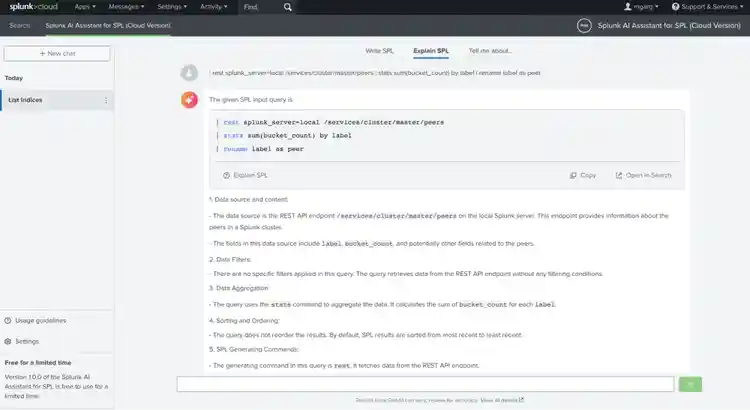Viewport: 750px width, 410px height.
Task: Open the query in Search
Action: pos(644,175)
